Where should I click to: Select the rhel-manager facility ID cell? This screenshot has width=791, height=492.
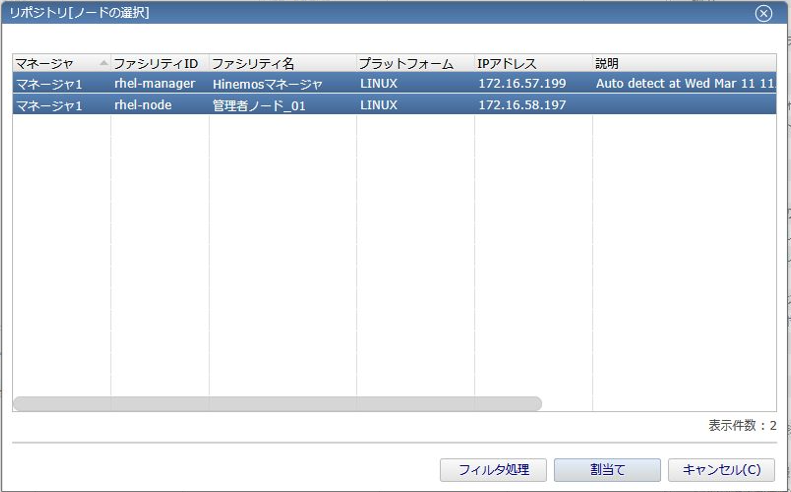154,83
